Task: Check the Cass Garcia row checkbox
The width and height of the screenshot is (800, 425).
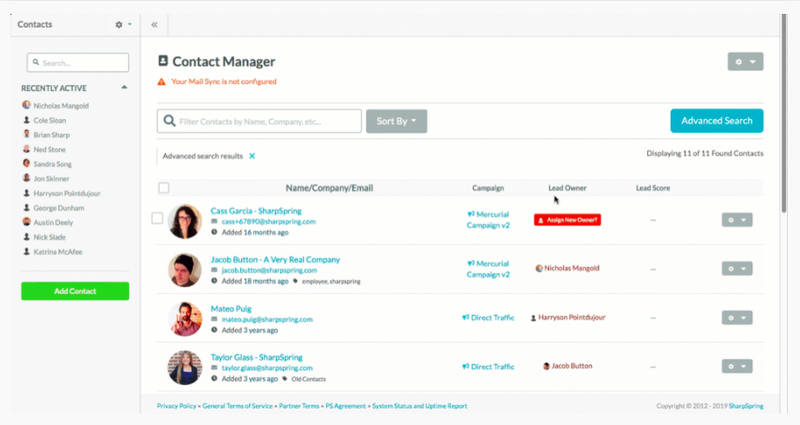Action: (157, 218)
